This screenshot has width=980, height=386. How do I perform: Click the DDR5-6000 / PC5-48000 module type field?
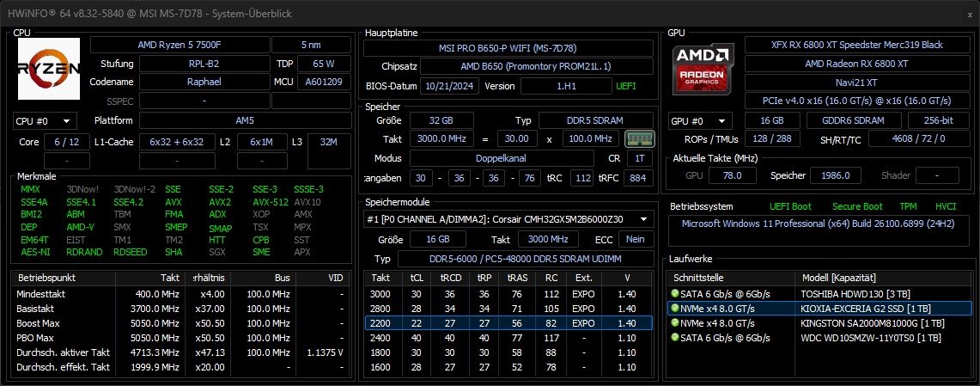[525, 259]
